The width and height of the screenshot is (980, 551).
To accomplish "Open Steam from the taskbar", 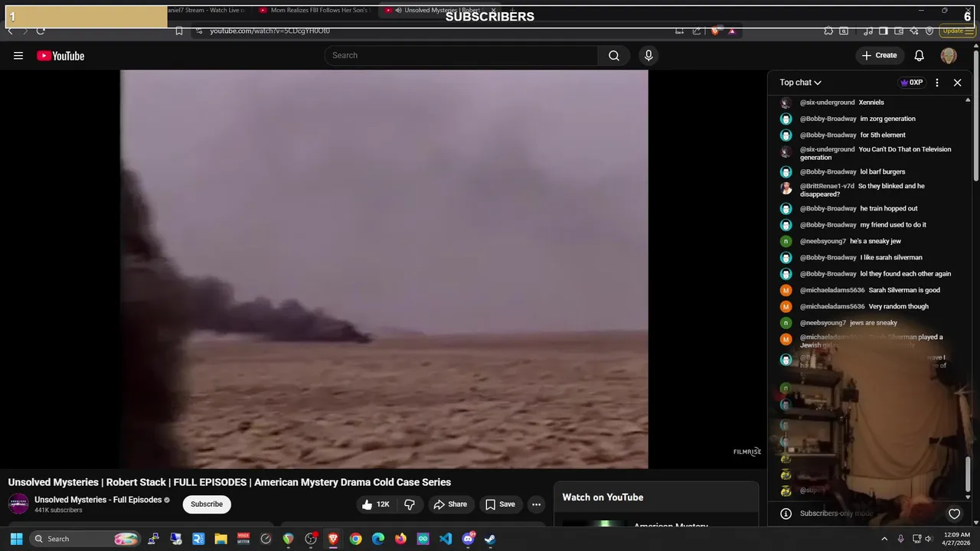I will click(x=490, y=539).
